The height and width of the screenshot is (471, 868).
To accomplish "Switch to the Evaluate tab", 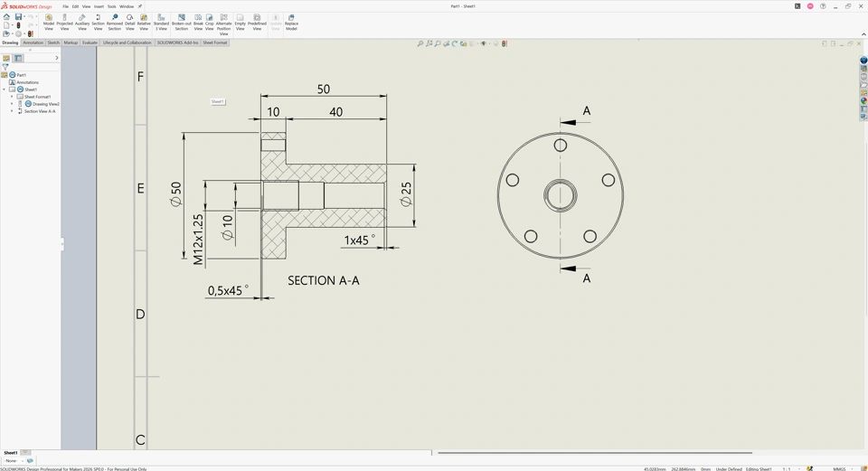I will coord(90,42).
